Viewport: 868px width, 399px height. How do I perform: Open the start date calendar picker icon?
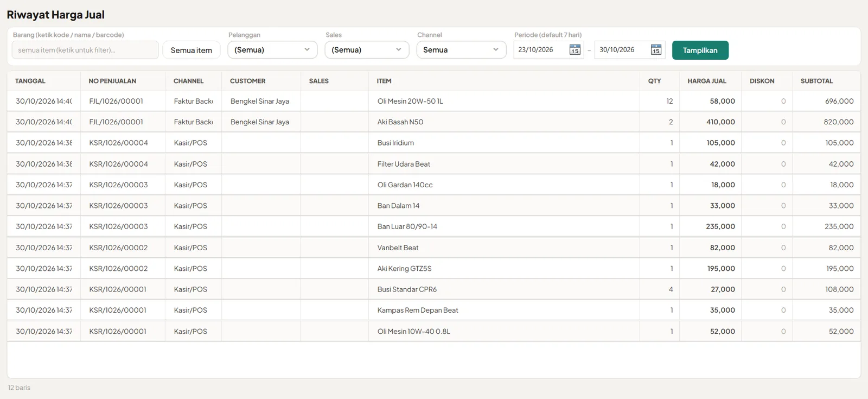tap(575, 50)
